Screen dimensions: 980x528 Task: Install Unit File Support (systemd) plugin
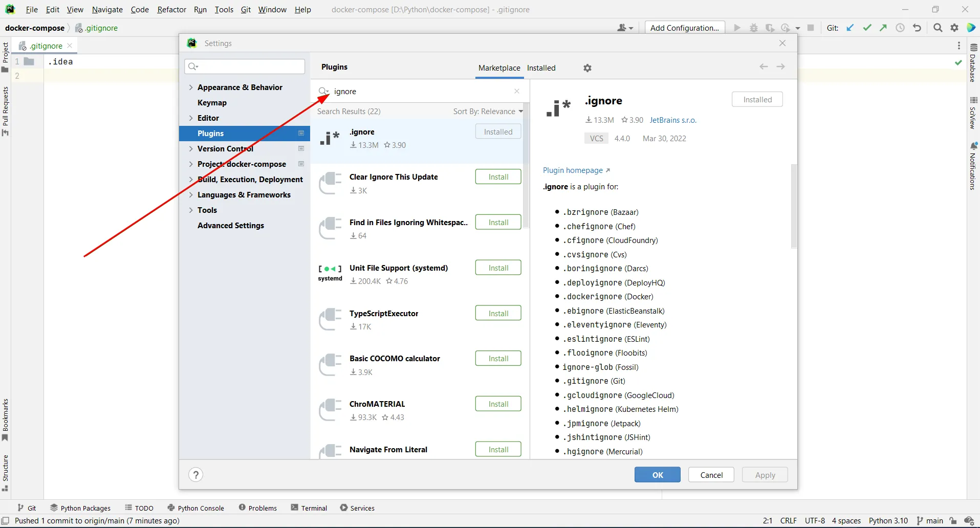[498, 268]
